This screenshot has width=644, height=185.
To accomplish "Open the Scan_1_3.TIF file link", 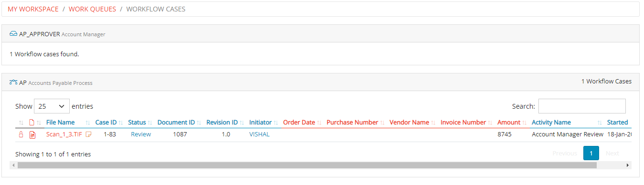I will point(64,134).
